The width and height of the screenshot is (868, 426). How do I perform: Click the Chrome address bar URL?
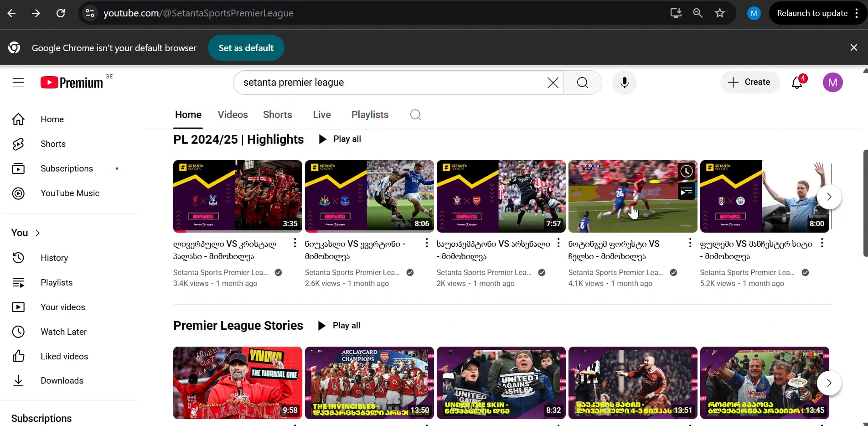pos(198,13)
